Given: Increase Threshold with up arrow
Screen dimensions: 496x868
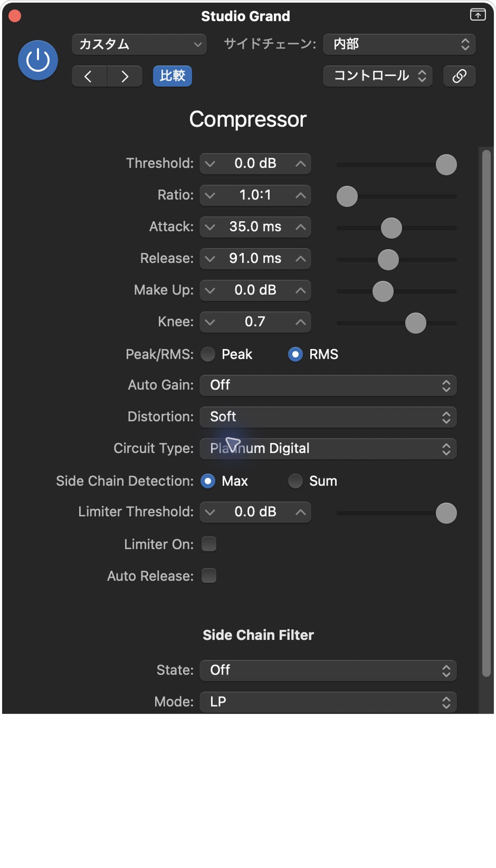Looking at the screenshot, I should click(x=301, y=164).
